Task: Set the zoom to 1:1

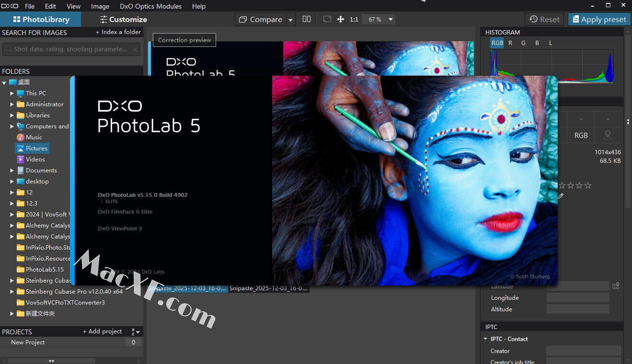Action: (x=354, y=20)
